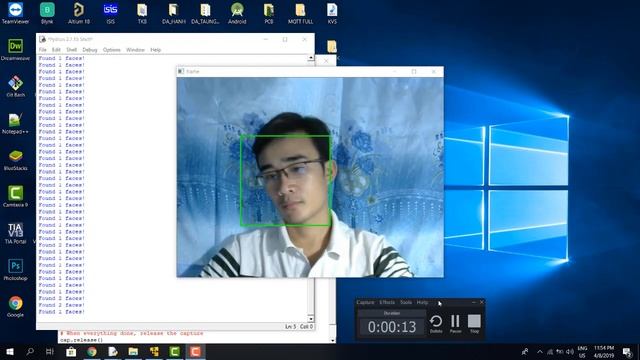Open taskbar search
Viewport: 640px width, 360px height.
pos(30,351)
